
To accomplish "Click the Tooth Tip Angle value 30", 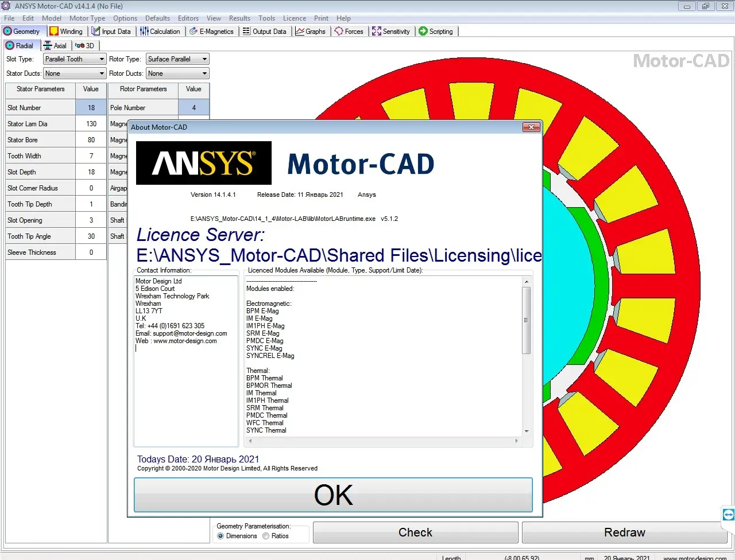I will (x=91, y=236).
